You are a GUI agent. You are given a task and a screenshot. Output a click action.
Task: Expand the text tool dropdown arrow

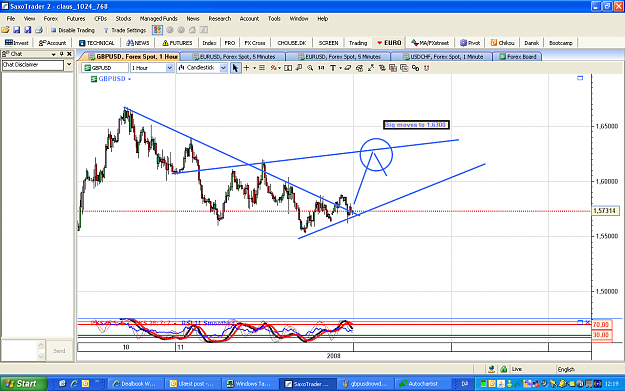pyautogui.click(x=340, y=68)
